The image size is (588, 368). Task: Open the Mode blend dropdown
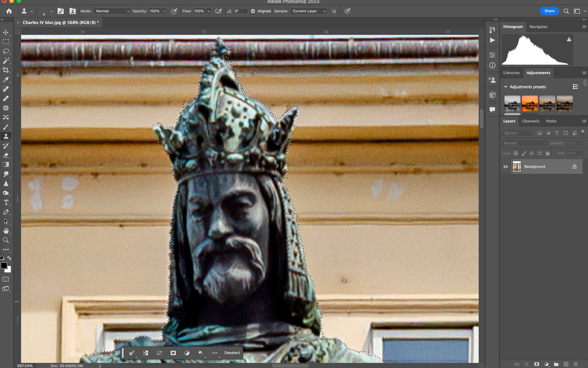pyautogui.click(x=112, y=11)
